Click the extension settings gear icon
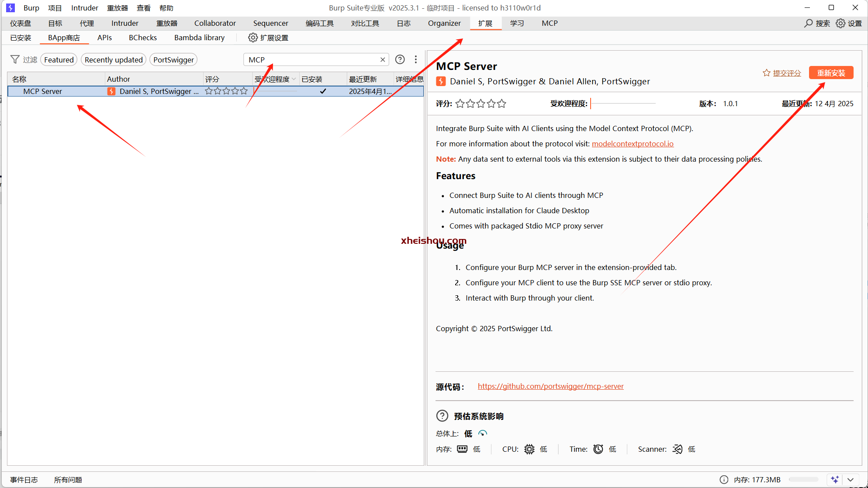868x488 pixels. (252, 38)
